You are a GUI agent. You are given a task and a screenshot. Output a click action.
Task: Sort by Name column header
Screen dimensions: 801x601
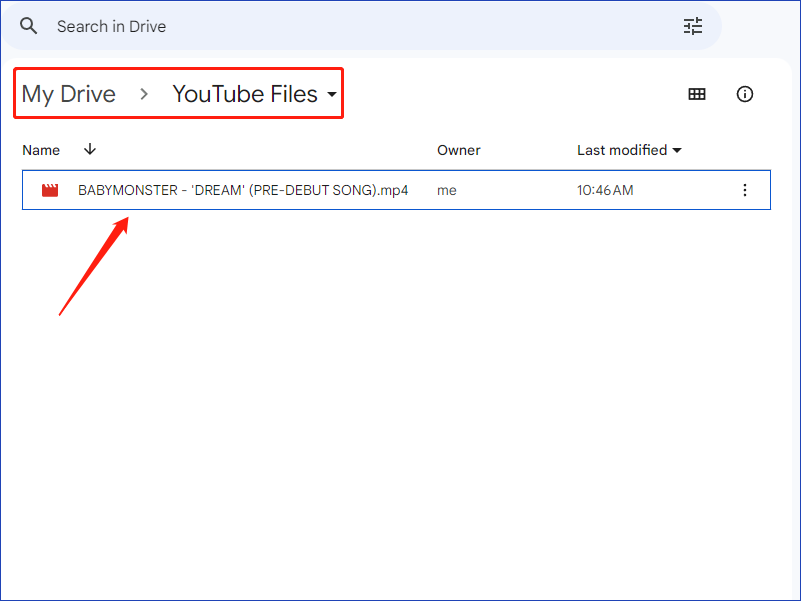[x=41, y=150]
